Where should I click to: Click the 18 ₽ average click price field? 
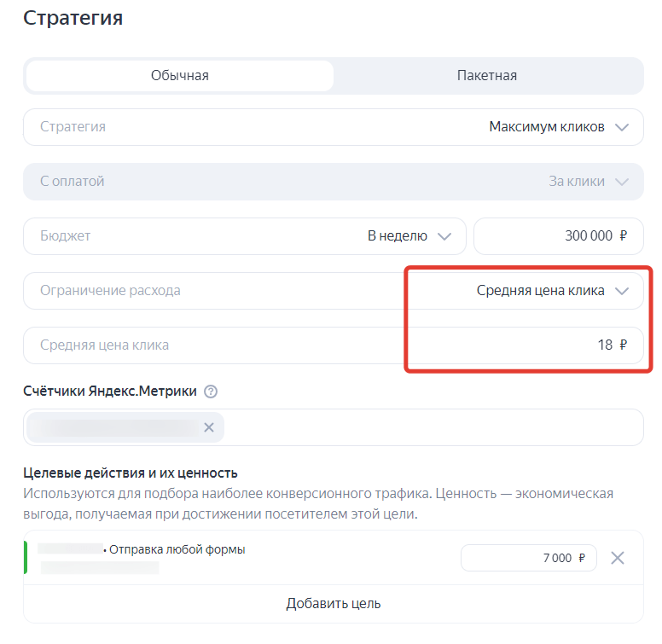333,345
